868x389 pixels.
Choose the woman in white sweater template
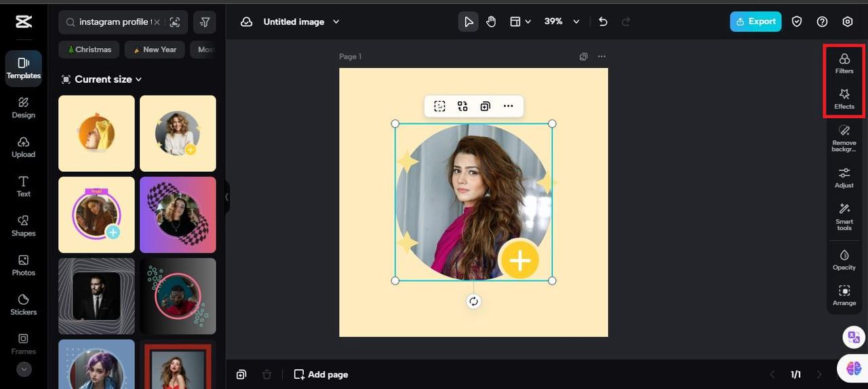coord(178,133)
